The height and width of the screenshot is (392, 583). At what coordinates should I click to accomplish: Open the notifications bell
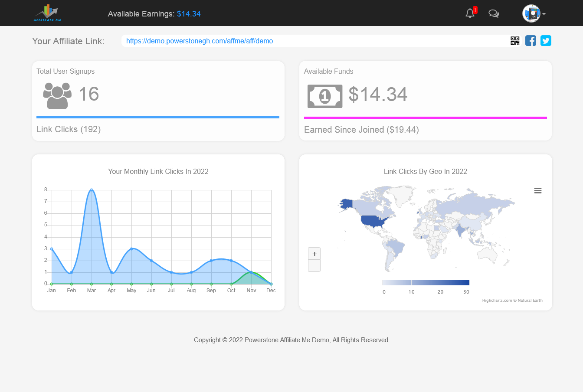(470, 13)
